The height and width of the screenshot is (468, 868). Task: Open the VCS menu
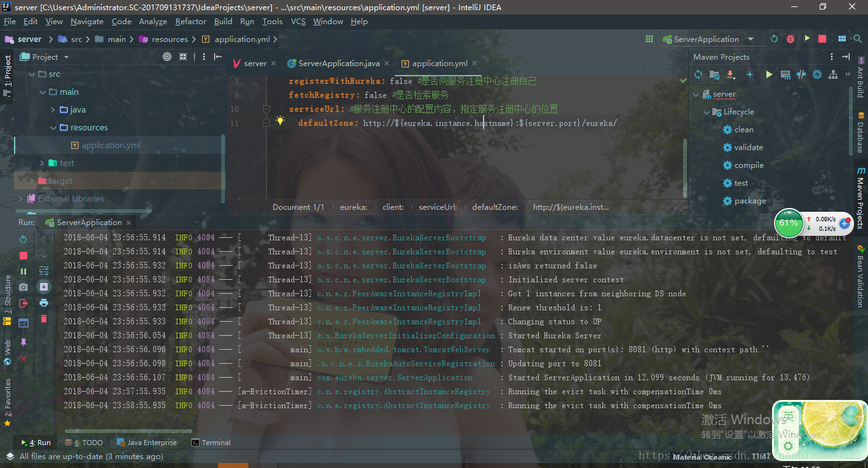click(x=298, y=21)
